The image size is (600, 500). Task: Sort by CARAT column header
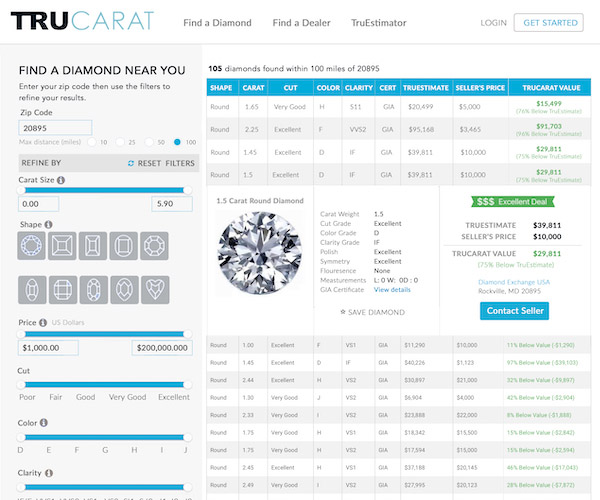click(253, 88)
